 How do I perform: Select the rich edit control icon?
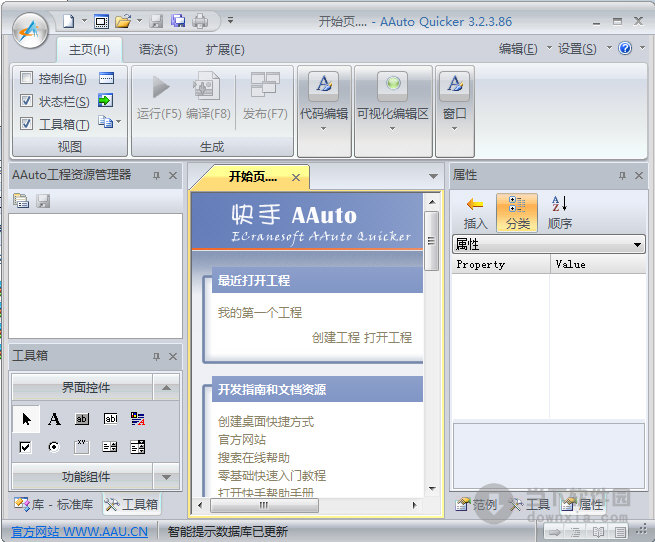(x=138, y=418)
